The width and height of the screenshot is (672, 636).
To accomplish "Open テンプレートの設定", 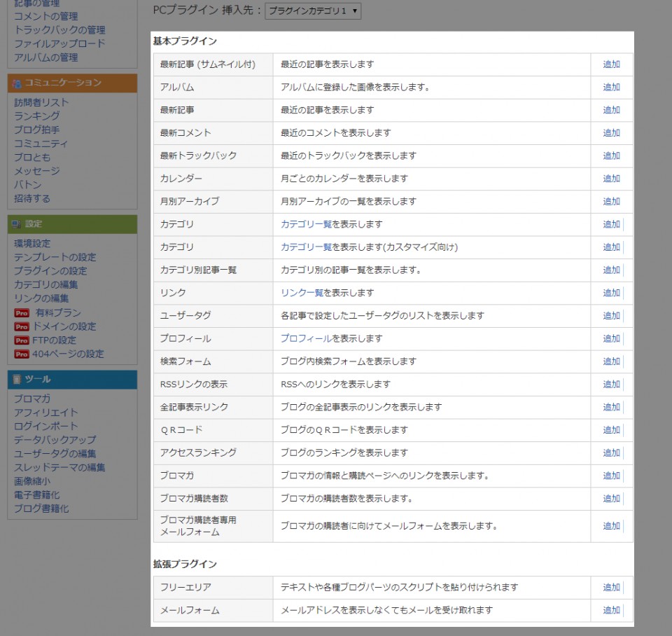I will (55, 257).
